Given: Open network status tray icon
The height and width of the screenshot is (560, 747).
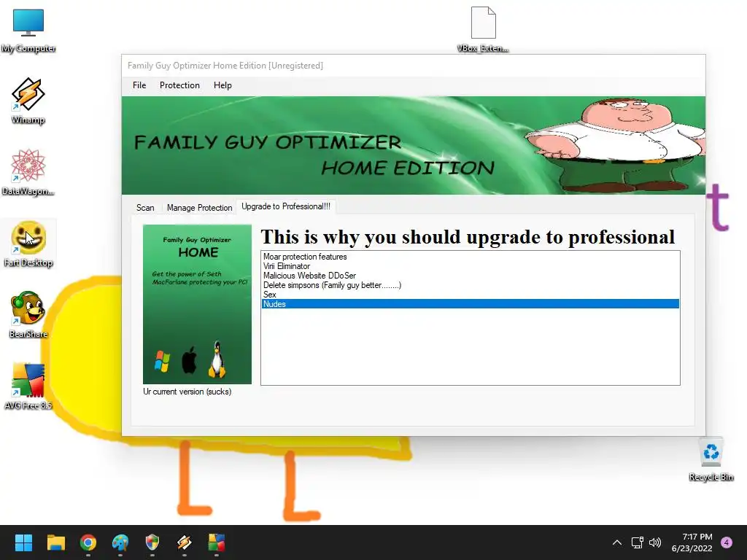Looking at the screenshot, I should 637,542.
